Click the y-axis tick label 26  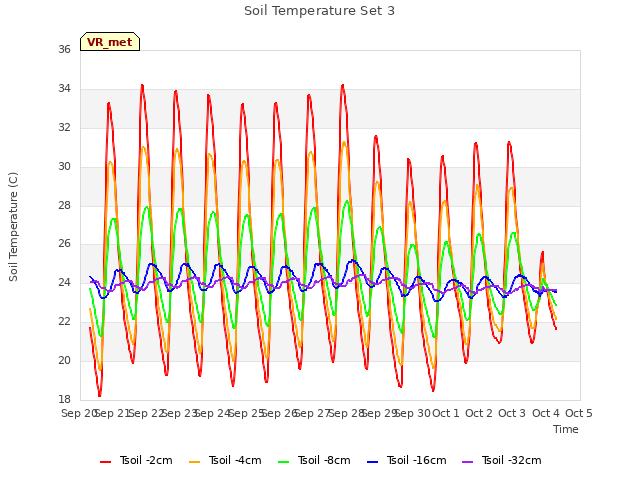64,244
